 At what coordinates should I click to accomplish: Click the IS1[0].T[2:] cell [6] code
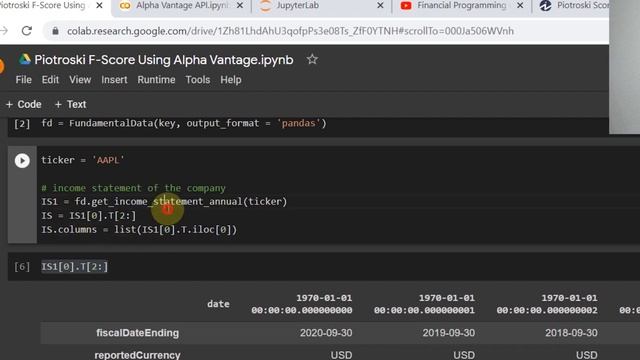tap(75, 267)
